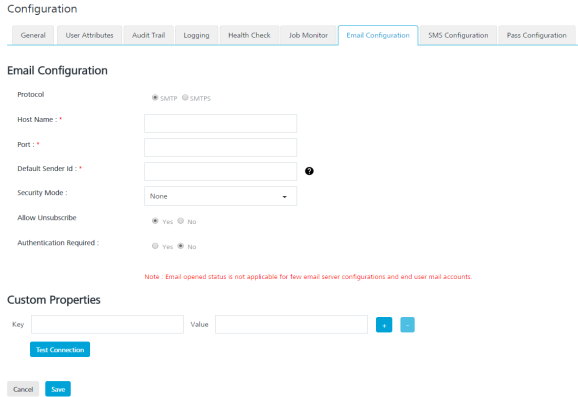The image size is (578, 397).
Task: Switch to the Job Monitor tab
Action: click(308, 35)
